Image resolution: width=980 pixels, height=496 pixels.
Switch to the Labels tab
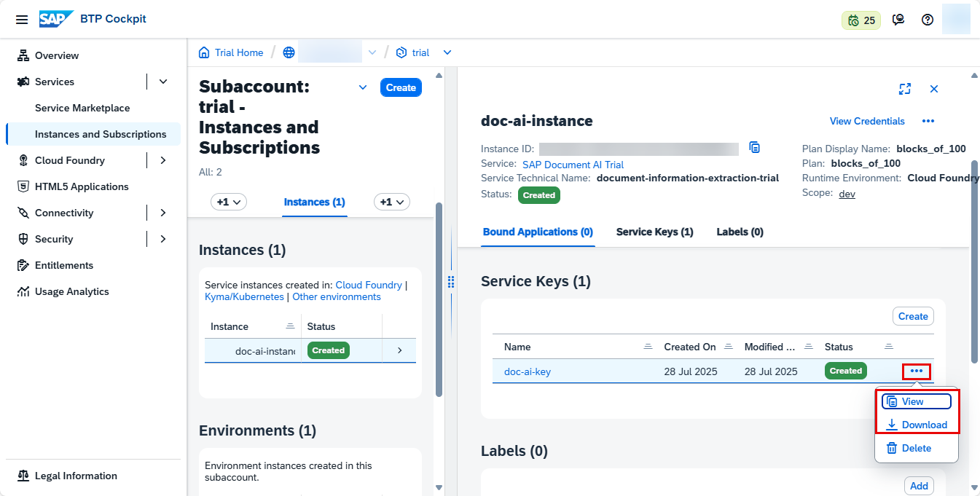tap(740, 232)
